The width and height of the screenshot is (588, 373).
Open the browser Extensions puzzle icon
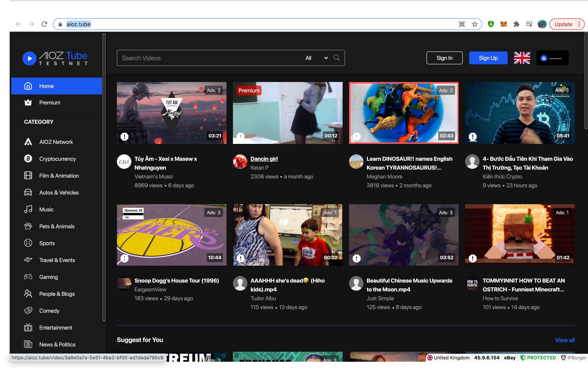pos(516,24)
